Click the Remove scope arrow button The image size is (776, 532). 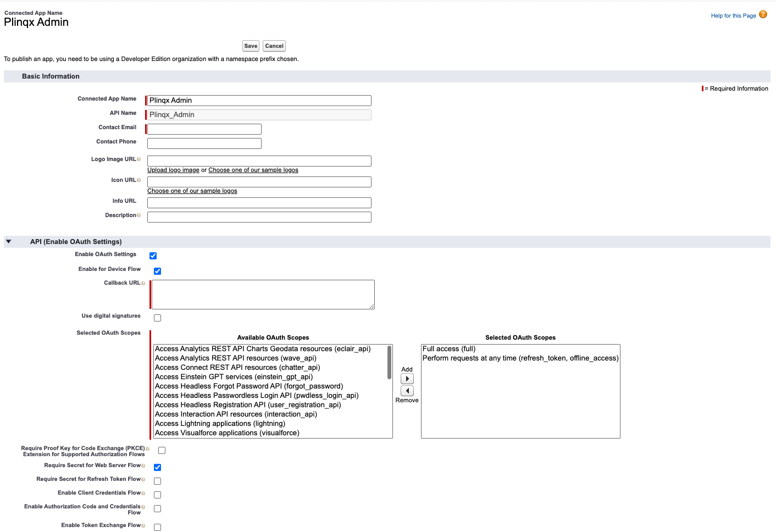coord(407,391)
